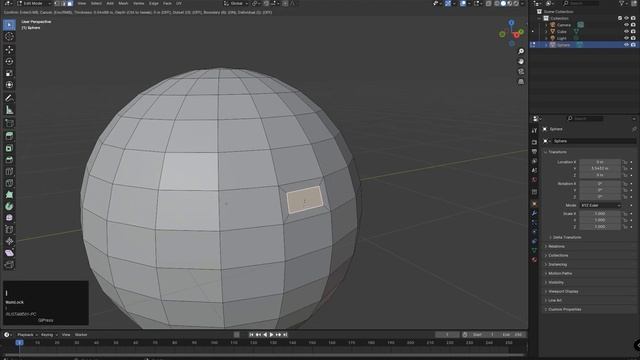Open the View menu in viewport header

82,3
